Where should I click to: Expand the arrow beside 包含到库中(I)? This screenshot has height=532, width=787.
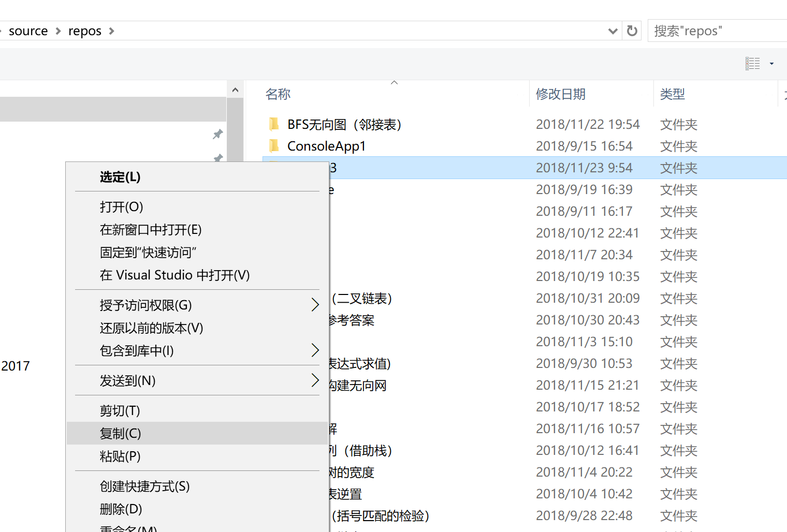coord(315,350)
